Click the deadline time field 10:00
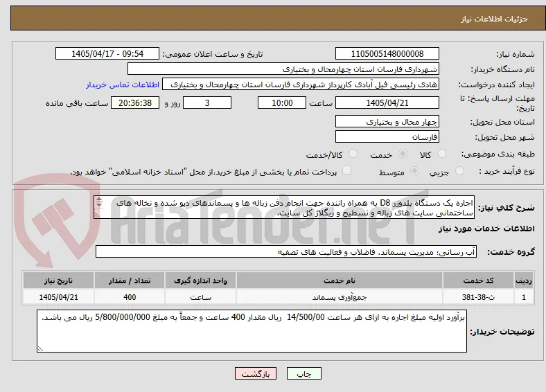The image size is (546, 392). 282,103
